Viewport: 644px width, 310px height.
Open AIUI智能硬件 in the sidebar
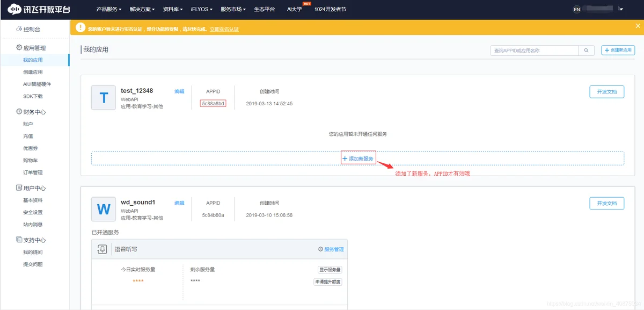[x=37, y=84]
